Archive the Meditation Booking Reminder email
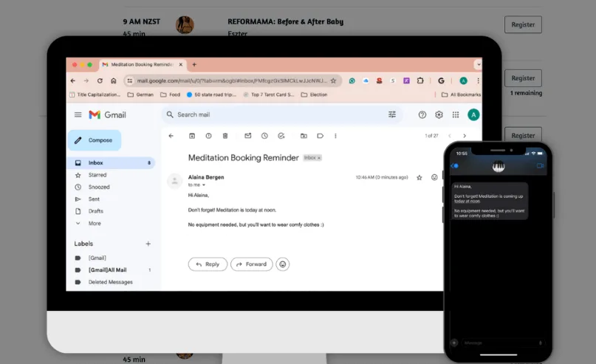 [192, 136]
